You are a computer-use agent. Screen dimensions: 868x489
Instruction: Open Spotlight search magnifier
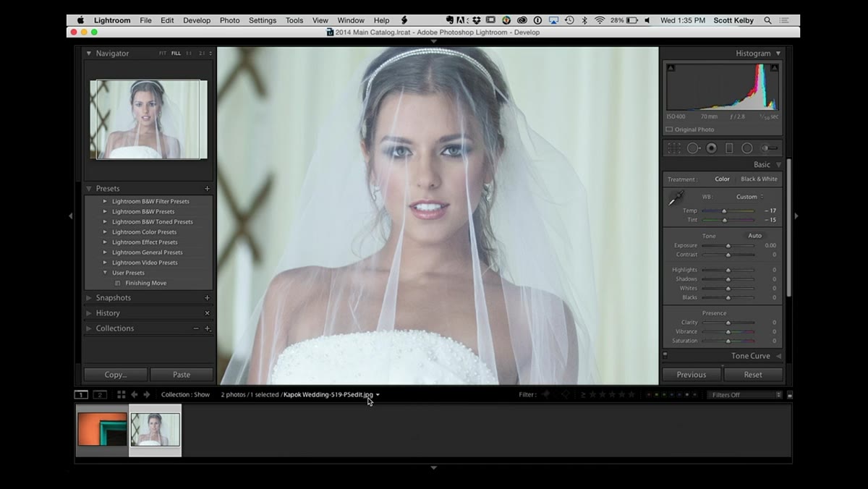(767, 20)
